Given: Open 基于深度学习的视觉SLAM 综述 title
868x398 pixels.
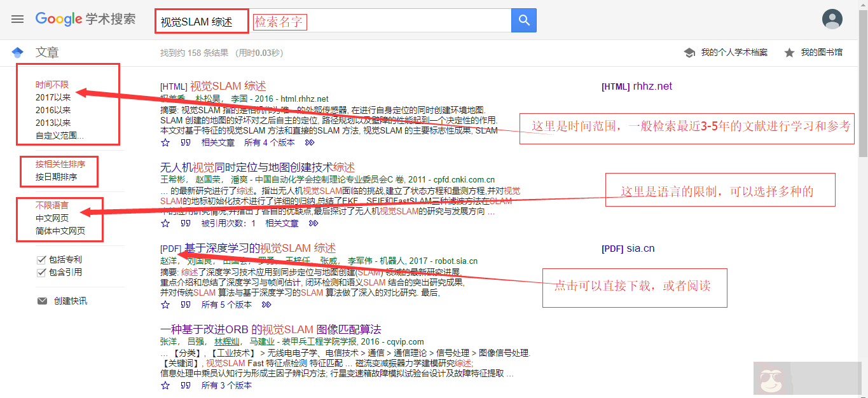Looking at the screenshot, I should click(x=260, y=248).
